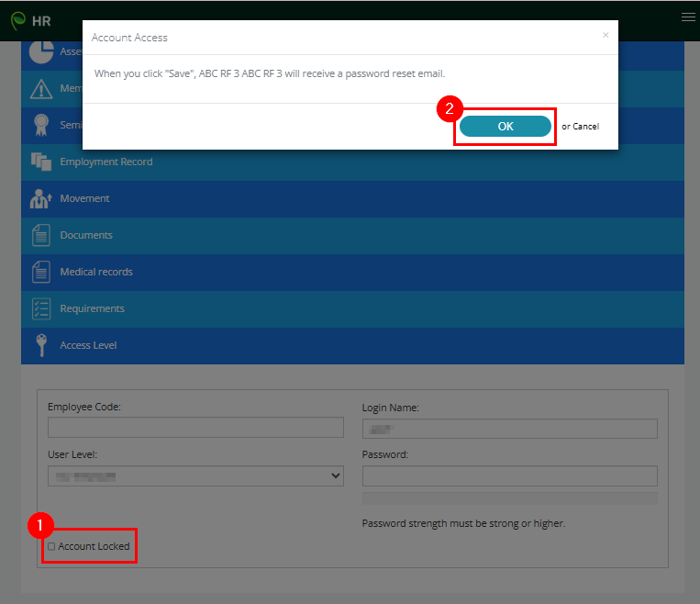This screenshot has width=700, height=604.
Task: Click the 'Login Name:' label
Action: (x=390, y=408)
